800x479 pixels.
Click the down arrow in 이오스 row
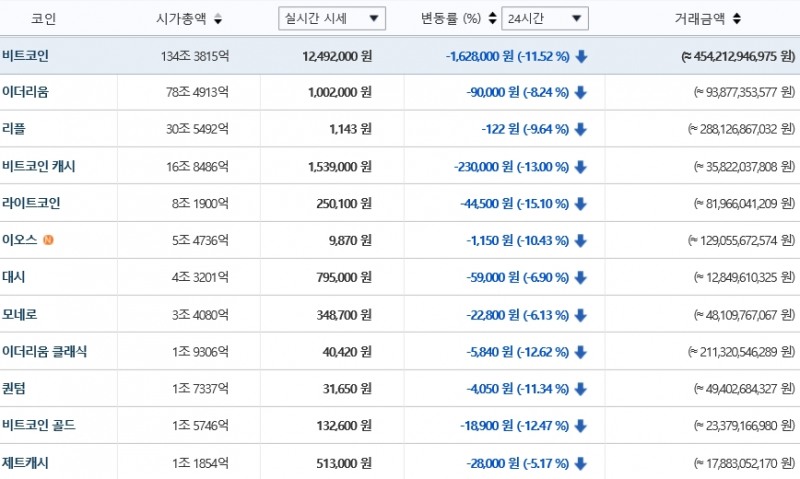581,241
